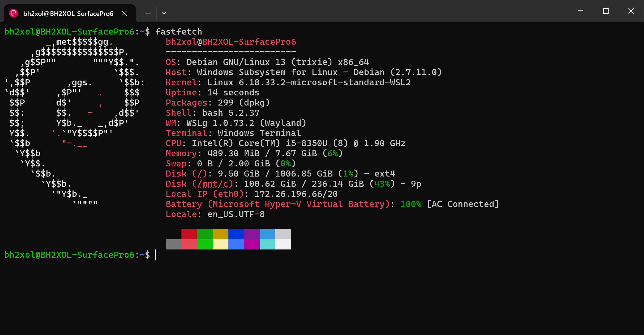Click the magenta color block

252,244
